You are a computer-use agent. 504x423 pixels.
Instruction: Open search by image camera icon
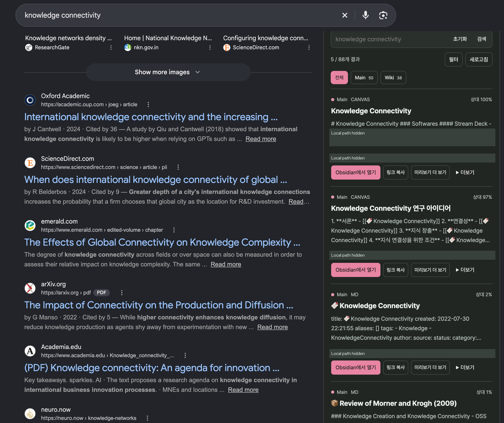[383, 15]
